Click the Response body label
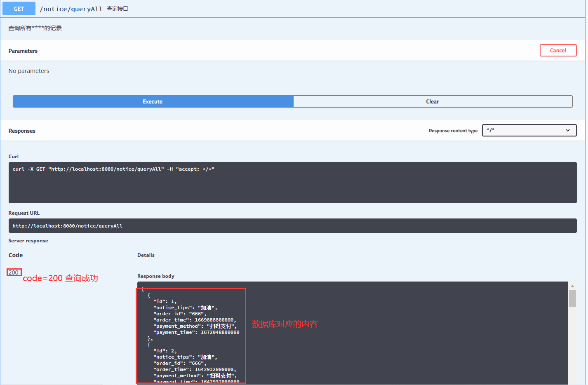Viewport: 588px width, 385px height. coord(156,276)
